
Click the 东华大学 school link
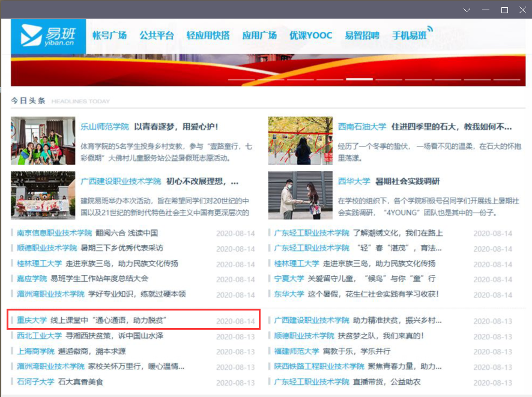click(289, 294)
